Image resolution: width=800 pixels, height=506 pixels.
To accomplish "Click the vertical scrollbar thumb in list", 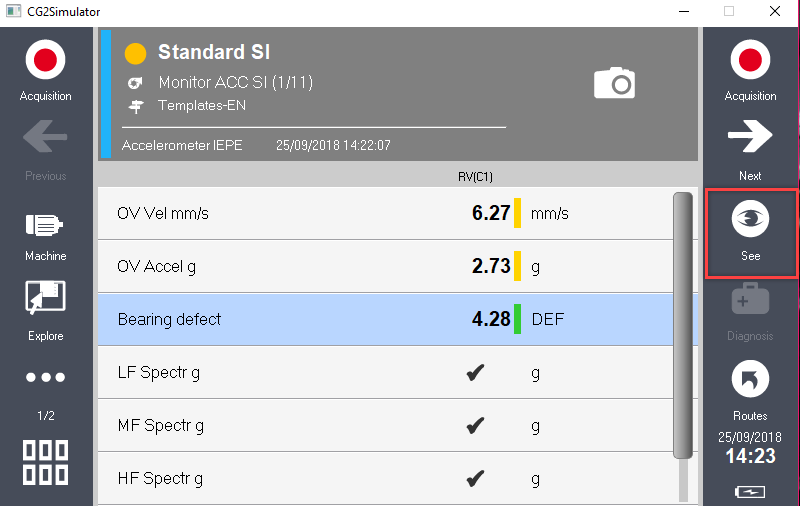I will [683, 325].
